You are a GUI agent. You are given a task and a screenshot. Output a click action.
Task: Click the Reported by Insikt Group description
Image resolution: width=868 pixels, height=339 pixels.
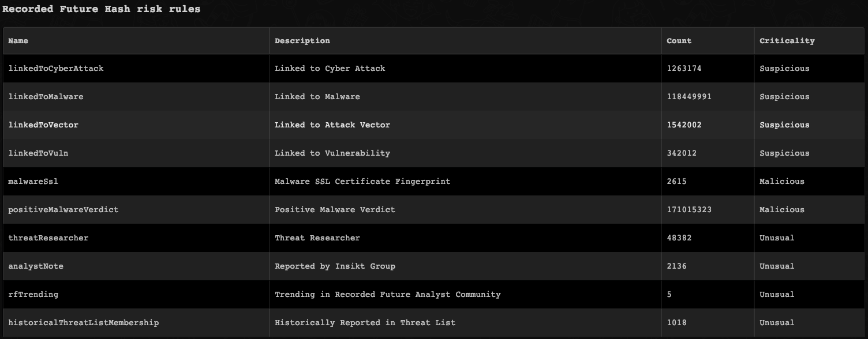pos(335,266)
